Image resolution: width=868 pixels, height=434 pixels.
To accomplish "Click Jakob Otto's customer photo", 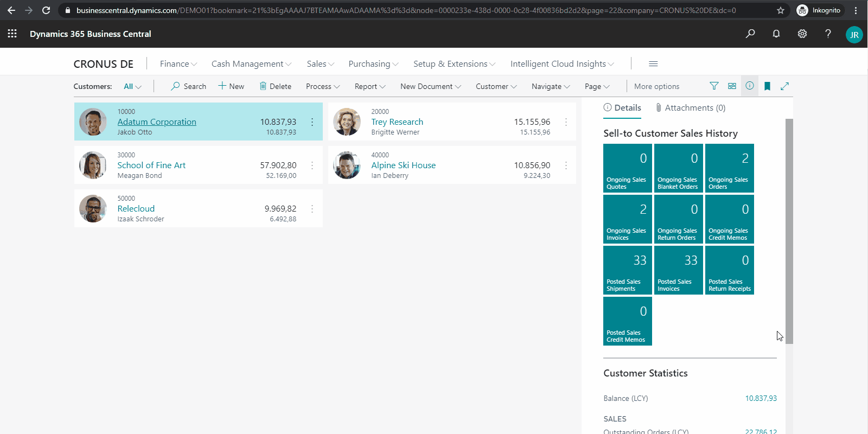I will click(x=93, y=122).
